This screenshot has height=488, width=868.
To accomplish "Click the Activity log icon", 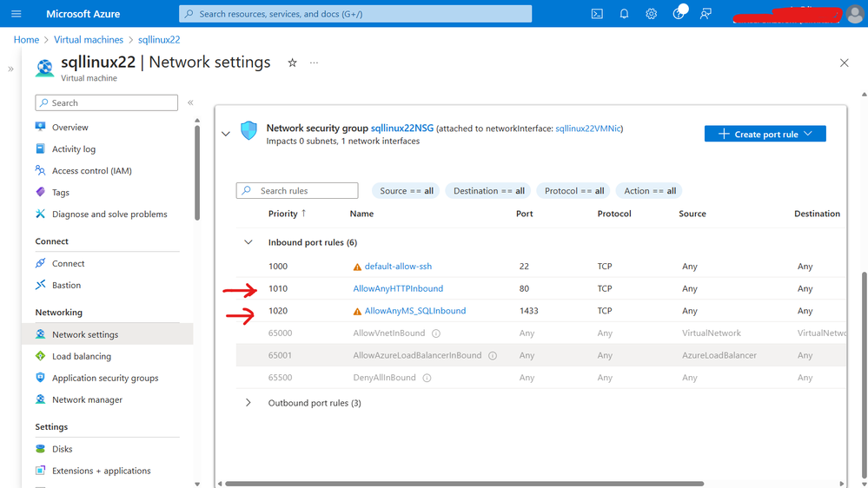I will 41,148.
